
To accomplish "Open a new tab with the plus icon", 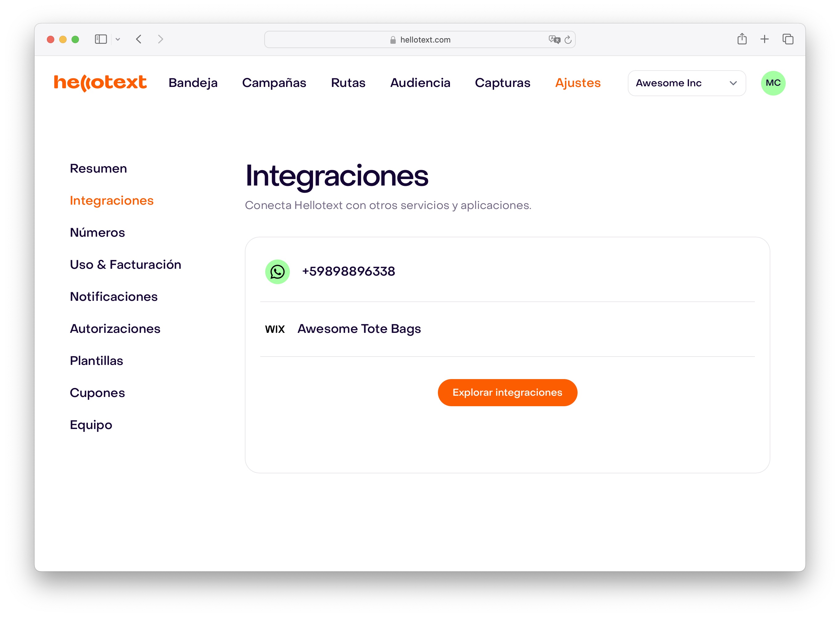I will (764, 39).
